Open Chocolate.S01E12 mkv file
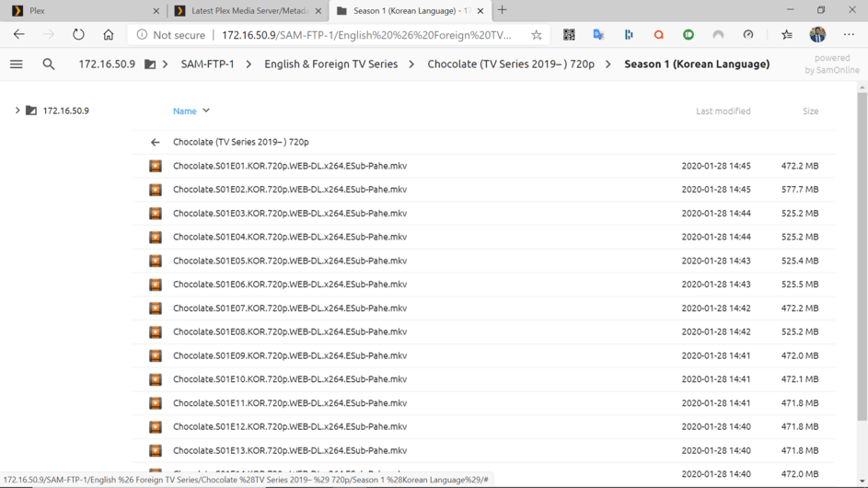Image resolution: width=868 pixels, height=488 pixels. tap(290, 427)
